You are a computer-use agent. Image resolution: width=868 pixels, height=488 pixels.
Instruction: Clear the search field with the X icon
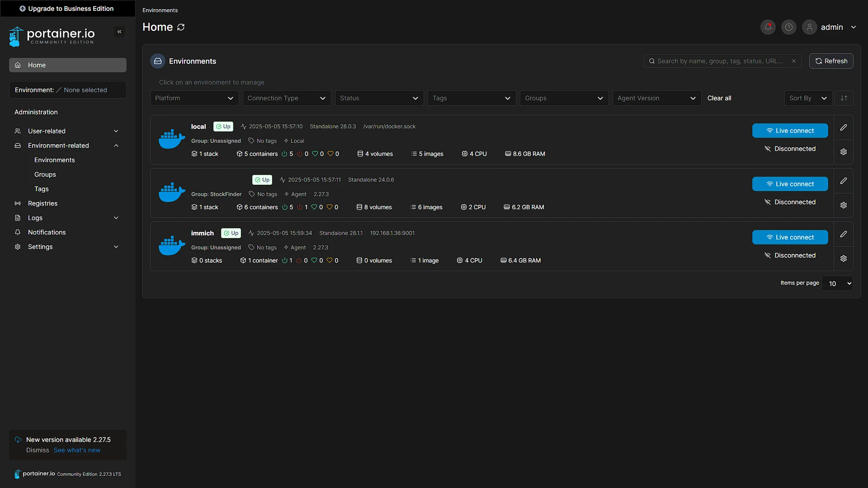point(794,61)
